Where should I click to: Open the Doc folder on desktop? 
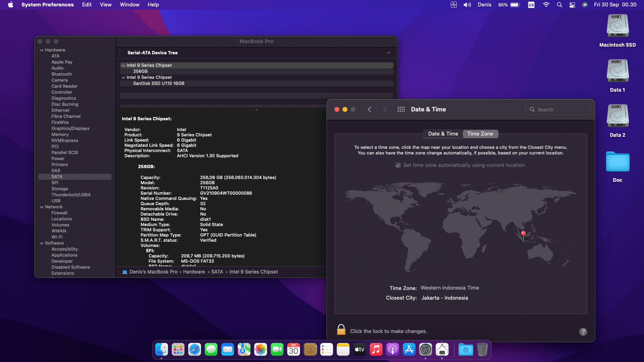tap(617, 162)
